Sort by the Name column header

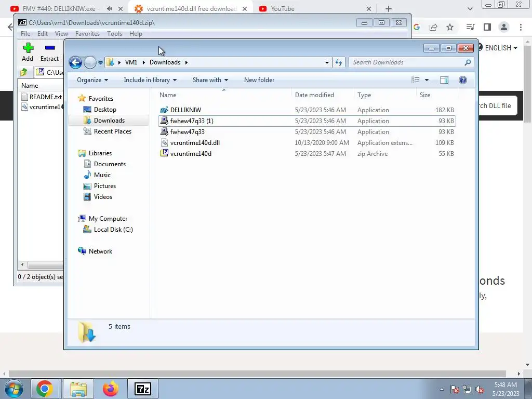click(224, 95)
